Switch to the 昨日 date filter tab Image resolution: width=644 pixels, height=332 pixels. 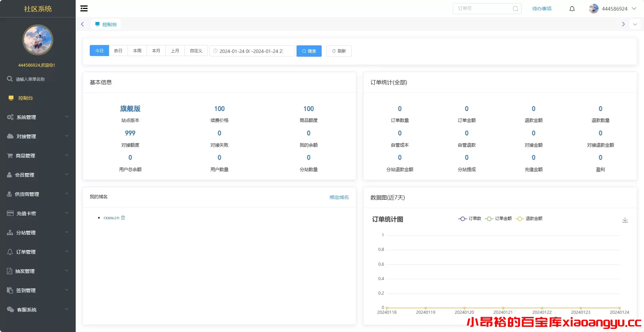tap(118, 51)
